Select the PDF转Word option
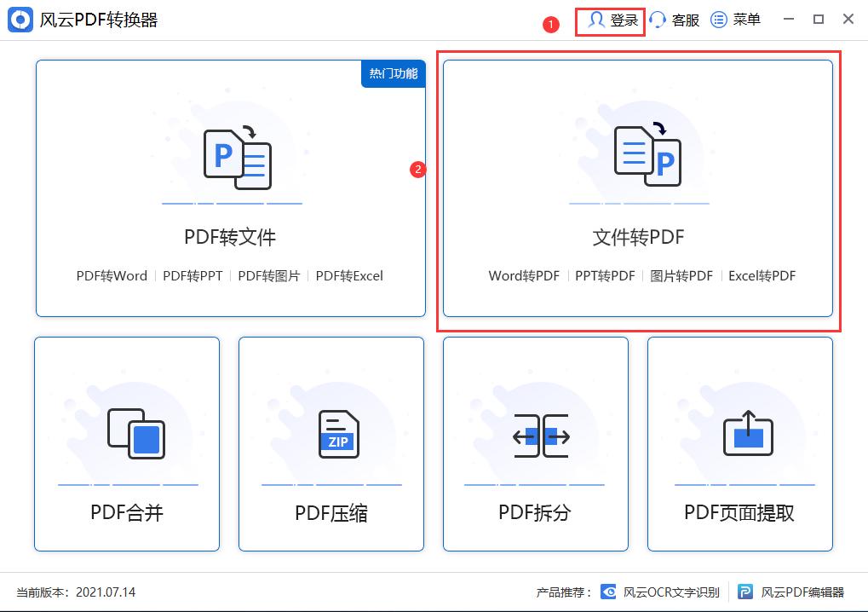This screenshot has width=868, height=612. 111,275
